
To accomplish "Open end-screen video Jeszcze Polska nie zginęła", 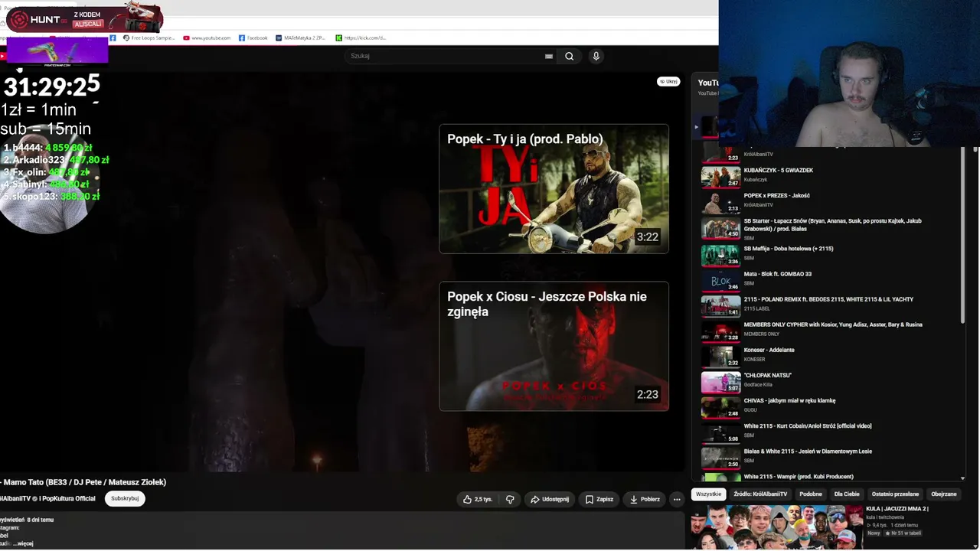I will coord(554,346).
